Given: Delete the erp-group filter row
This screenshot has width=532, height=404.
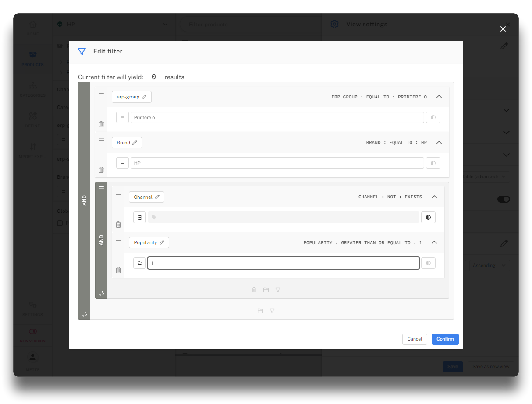Looking at the screenshot, I should 101,124.
